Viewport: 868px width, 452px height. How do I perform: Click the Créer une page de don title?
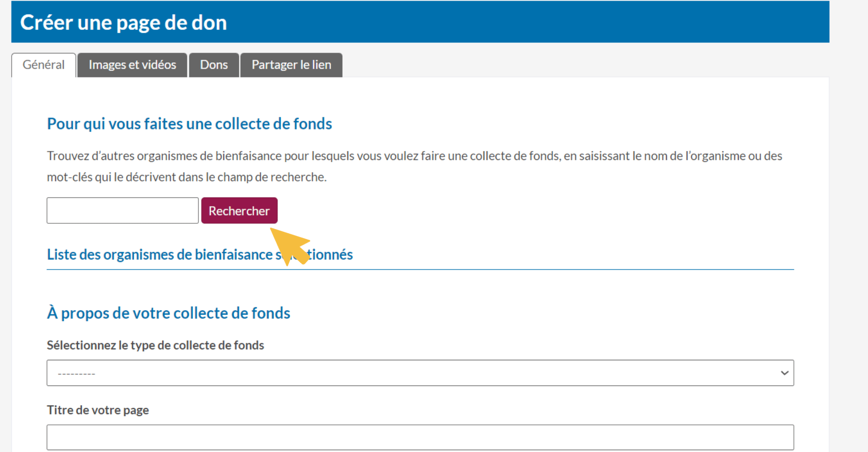pyautogui.click(x=123, y=23)
